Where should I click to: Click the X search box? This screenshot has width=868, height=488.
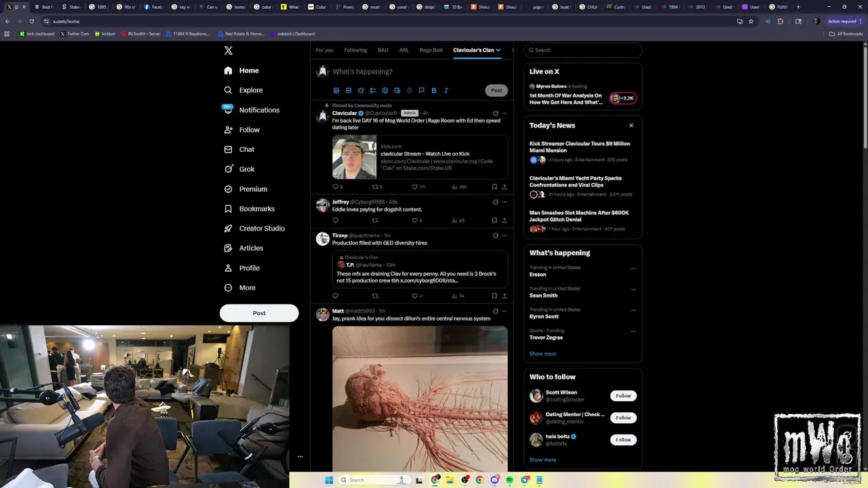583,50
